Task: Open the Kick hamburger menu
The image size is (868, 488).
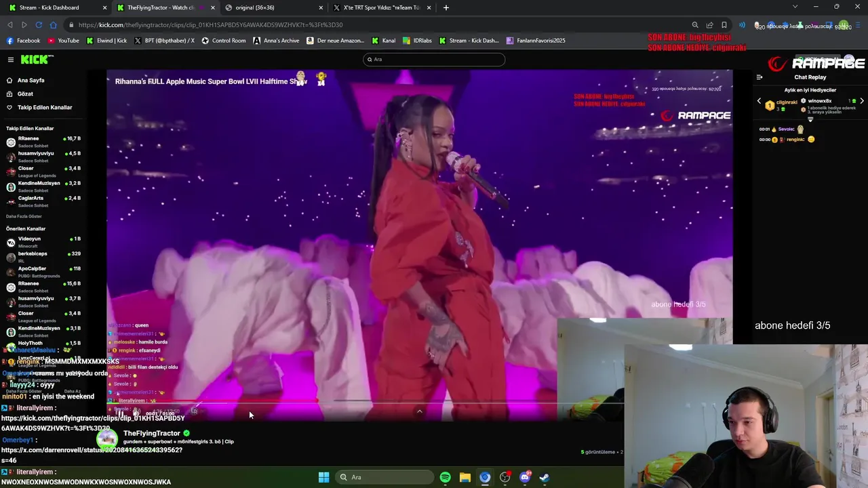Action: (x=10, y=60)
